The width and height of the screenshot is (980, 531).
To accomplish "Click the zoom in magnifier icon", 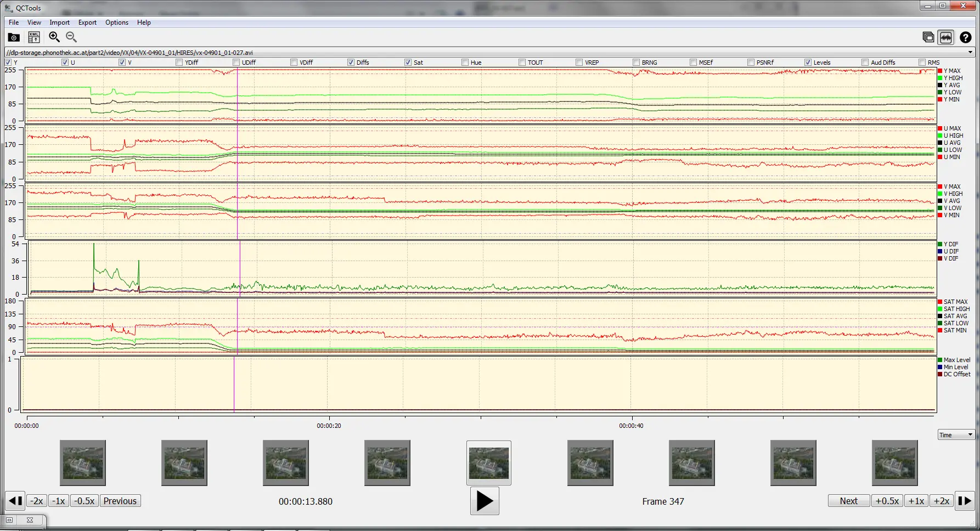I will click(x=54, y=37).
